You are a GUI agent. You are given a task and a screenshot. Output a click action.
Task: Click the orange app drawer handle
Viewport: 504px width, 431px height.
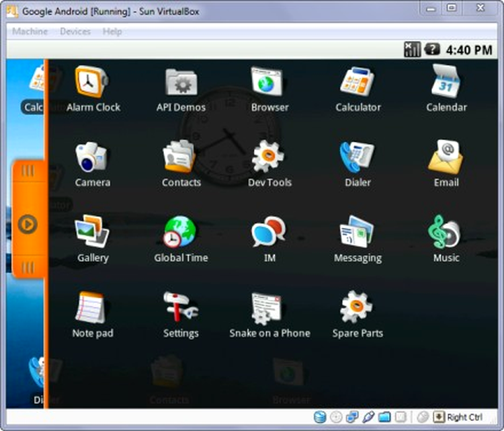click(x=28, y=219)
